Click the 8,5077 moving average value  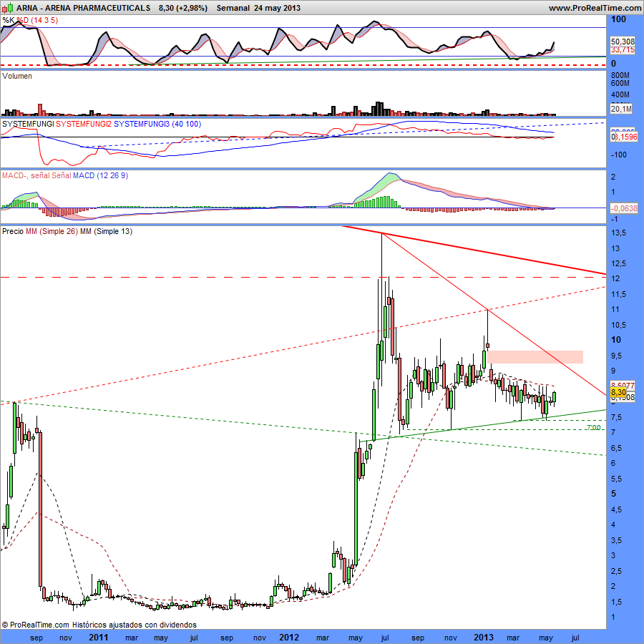(x=623, y=386)
